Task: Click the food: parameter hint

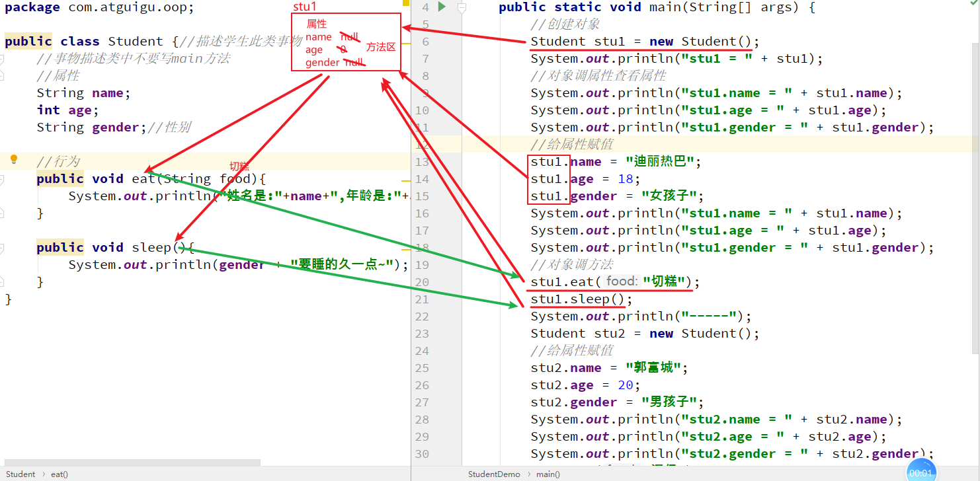Action: tap(622, 281)
